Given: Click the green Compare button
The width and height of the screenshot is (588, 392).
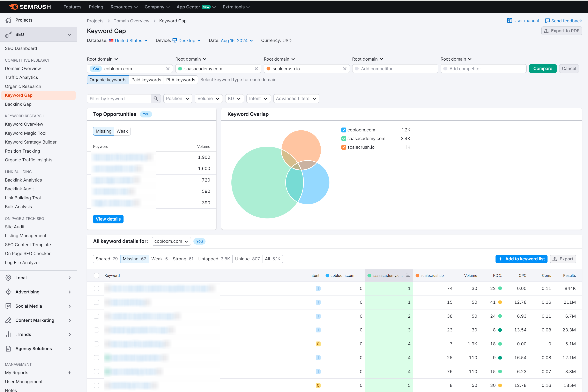Looking at the screenshot, I should (x=543, y=69).
